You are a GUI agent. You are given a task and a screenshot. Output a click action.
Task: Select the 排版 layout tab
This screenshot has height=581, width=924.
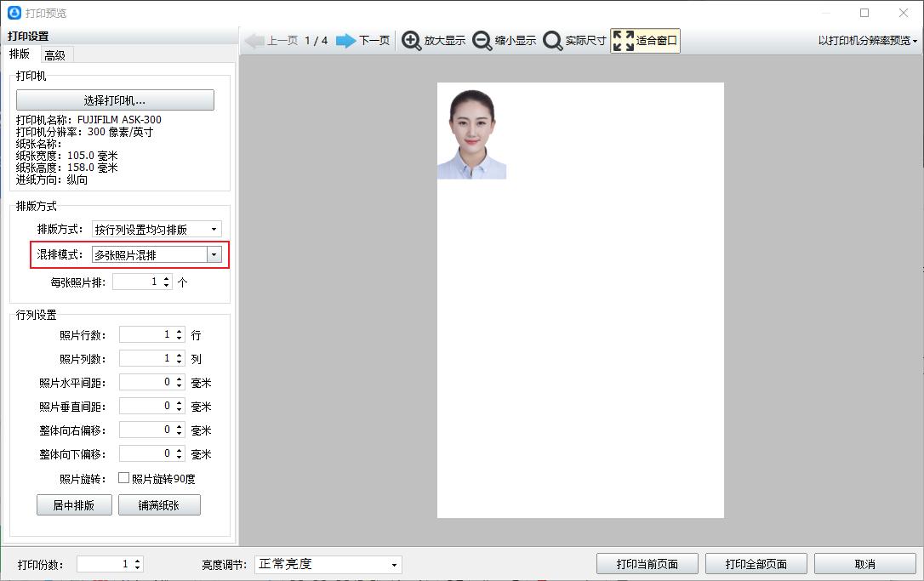(x=20, y=54)
